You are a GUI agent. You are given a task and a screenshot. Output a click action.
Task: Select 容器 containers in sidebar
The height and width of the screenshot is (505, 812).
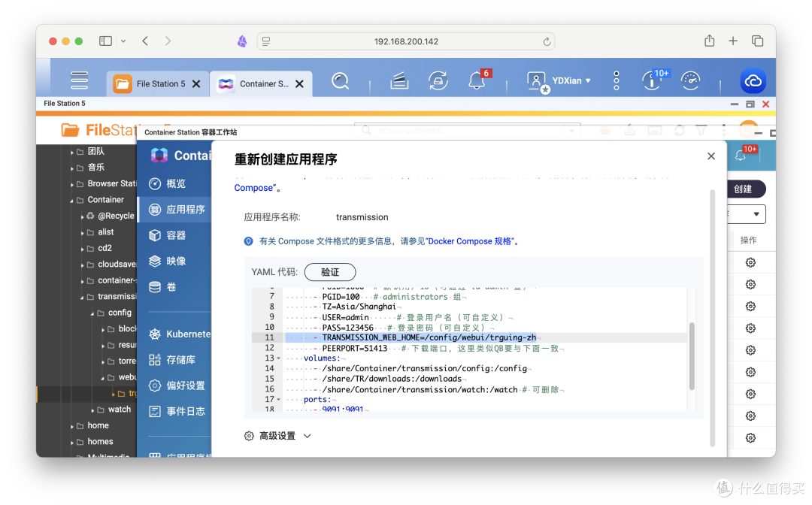point(174,235)
